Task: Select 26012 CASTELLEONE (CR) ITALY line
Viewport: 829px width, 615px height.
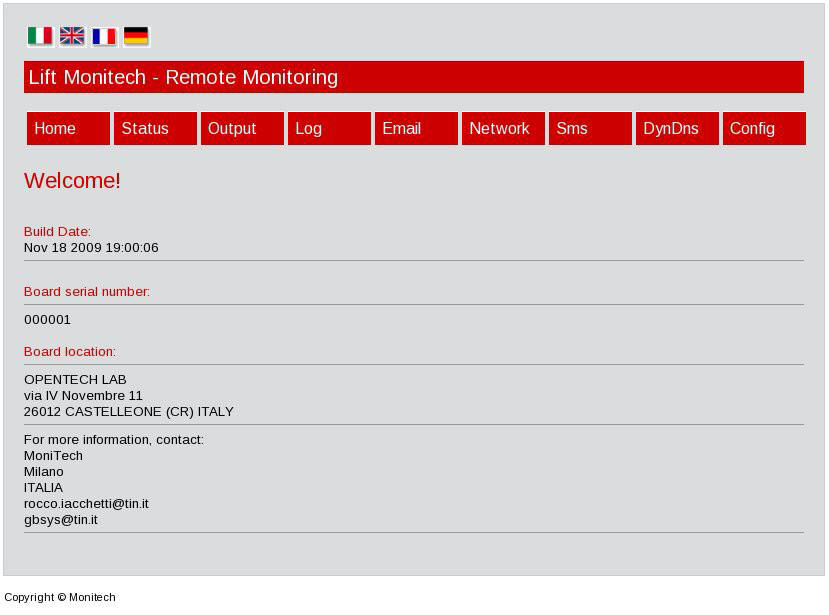Action: tap(128, 411)
